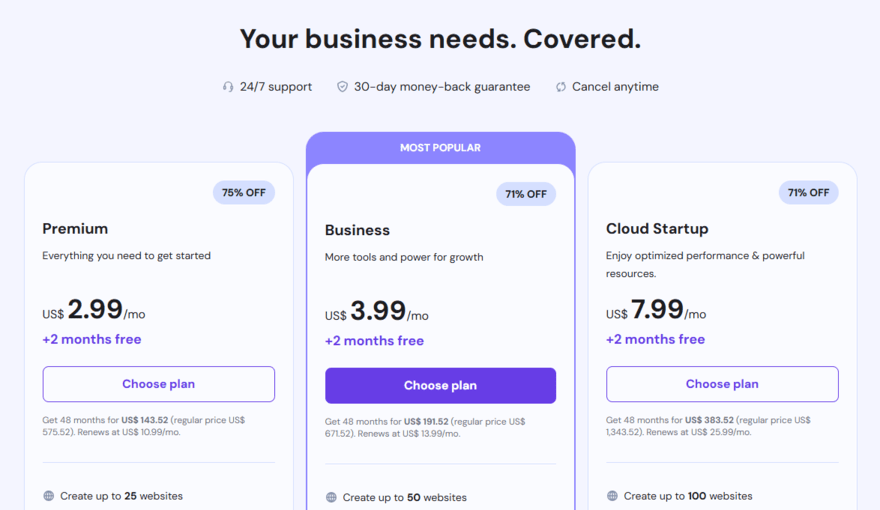Click the globe icon in Cloud Startup plan

coord(612,496)
